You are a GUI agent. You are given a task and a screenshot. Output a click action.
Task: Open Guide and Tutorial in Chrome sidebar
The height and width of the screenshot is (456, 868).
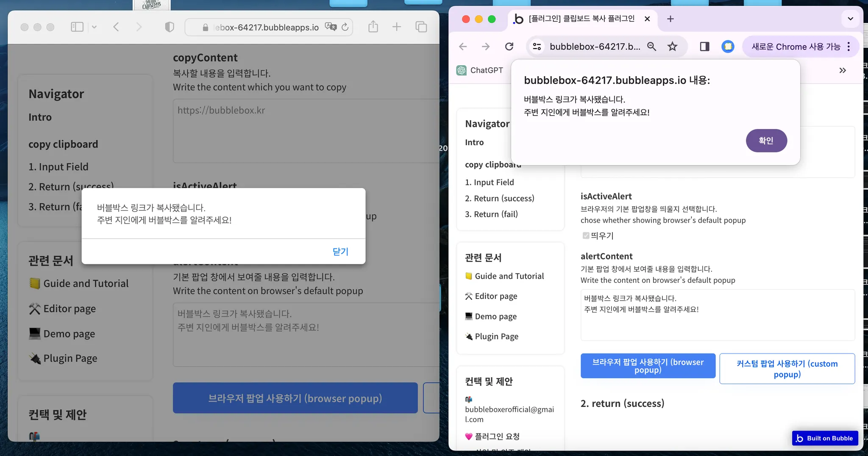point(504,276)
